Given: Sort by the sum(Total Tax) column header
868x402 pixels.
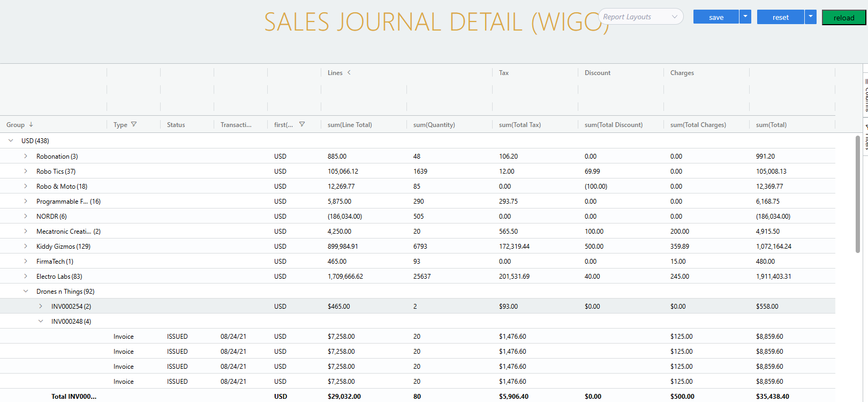Looking at the screenshot, I should click(x=520, y=125).
